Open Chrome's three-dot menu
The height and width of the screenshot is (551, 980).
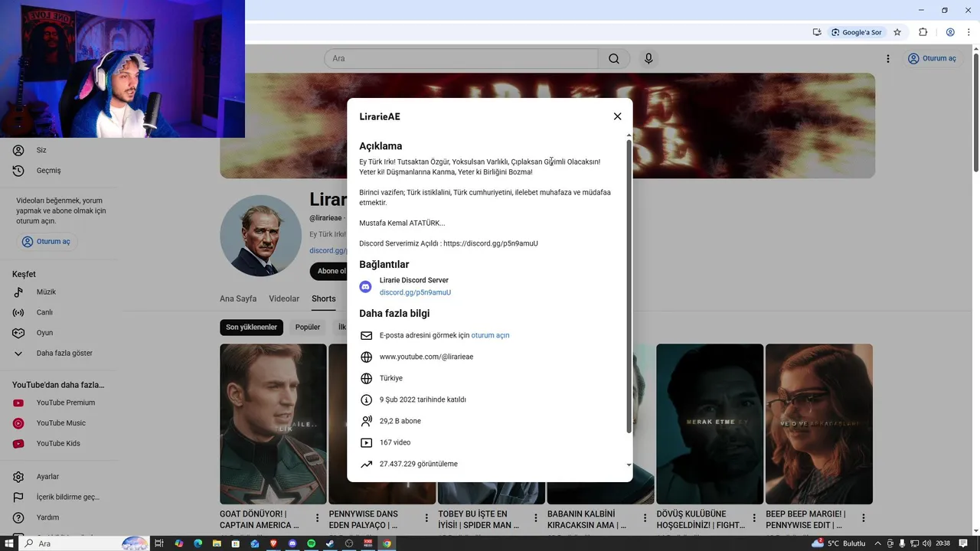(969, 32)
